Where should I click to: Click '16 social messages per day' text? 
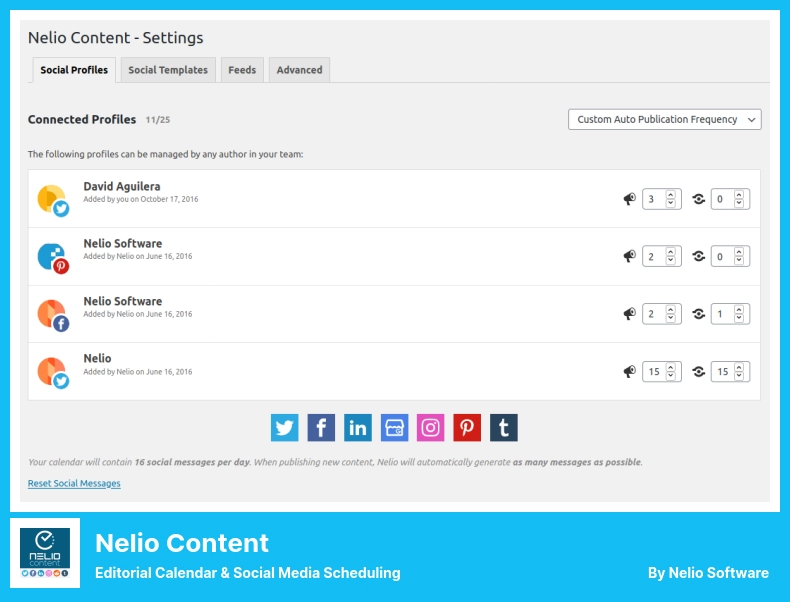[192, 462]
